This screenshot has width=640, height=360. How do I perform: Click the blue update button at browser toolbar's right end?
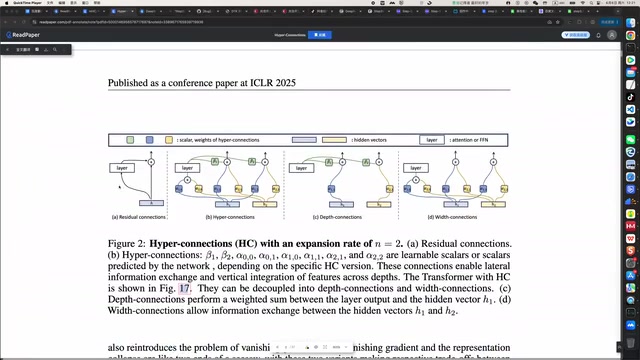(x=610, y=22)
